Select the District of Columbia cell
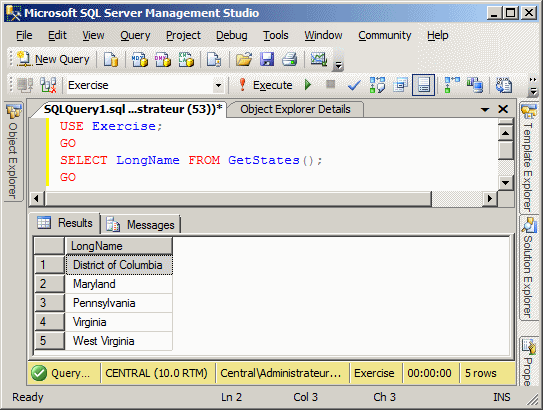 tap(119, 265)
